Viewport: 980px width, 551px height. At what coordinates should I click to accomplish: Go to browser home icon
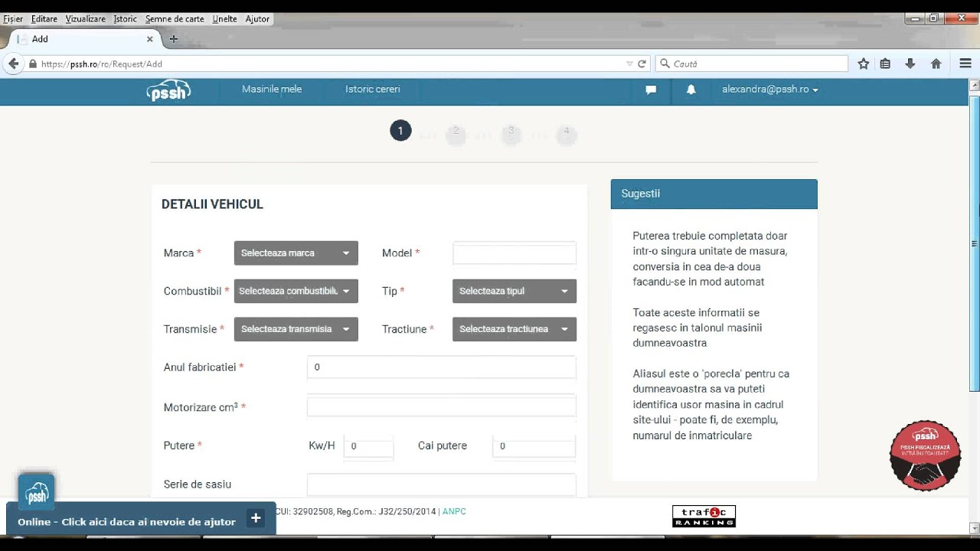point(936,64)
